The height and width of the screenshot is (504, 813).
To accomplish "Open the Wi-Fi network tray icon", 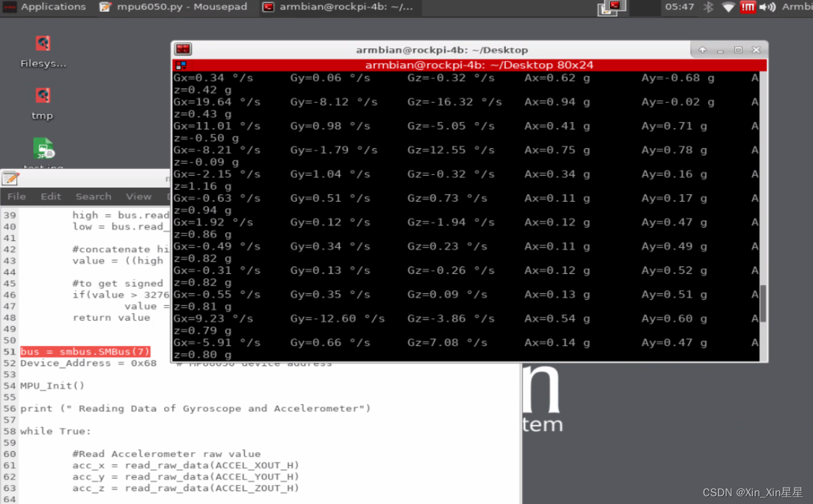I will pyautogui.click(x=727, y=7).
